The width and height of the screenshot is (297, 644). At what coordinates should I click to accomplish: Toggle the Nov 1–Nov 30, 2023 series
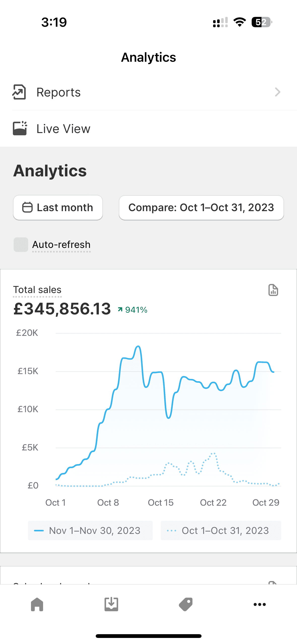tap(90, 530)
